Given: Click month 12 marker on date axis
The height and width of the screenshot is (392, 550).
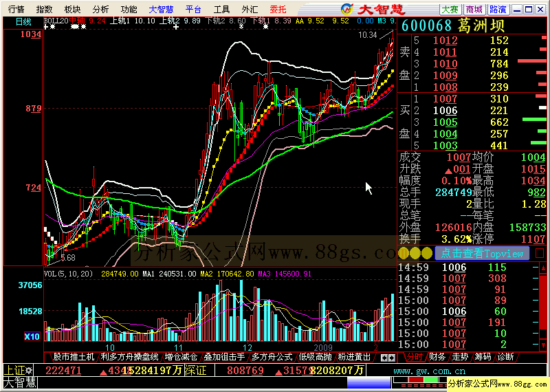Looking at the screenshot, I should tap(247, 348).
